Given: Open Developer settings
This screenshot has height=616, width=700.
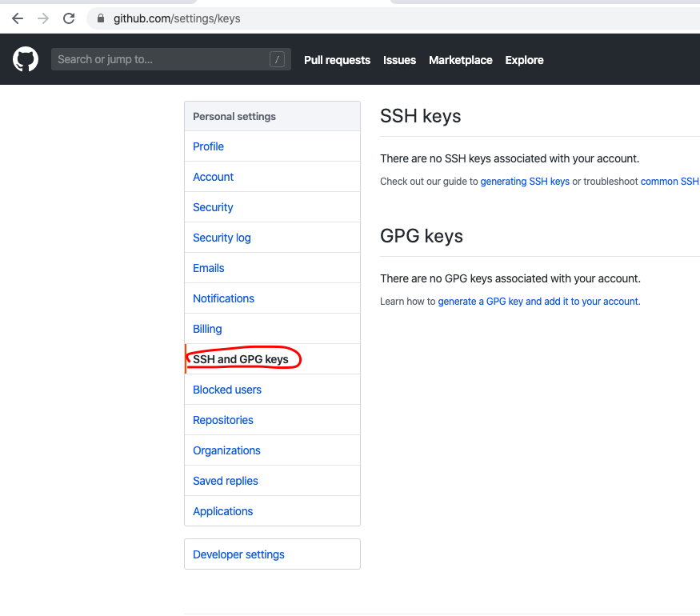Looking at the screenshot, I should pyautogui.click(x=272, y=554).
